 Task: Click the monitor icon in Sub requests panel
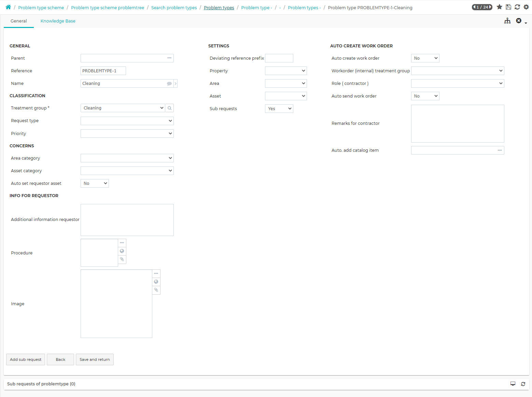coord(513,384)
